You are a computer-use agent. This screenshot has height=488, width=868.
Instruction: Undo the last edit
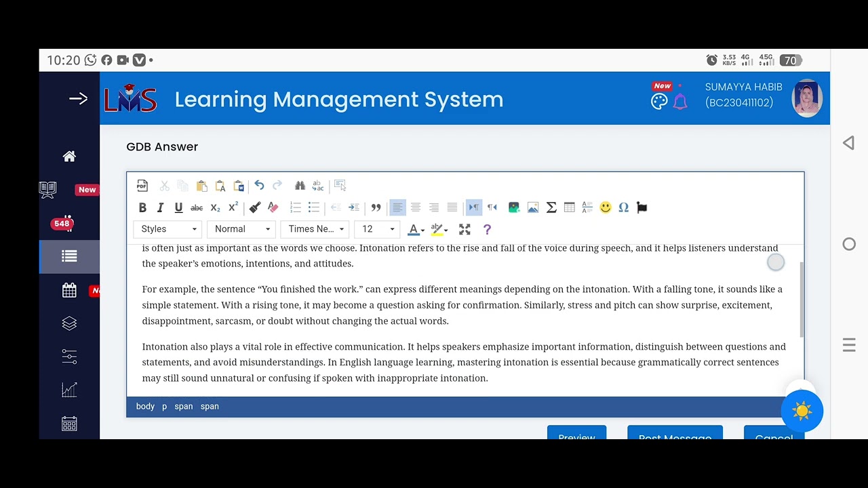[259, 185]
